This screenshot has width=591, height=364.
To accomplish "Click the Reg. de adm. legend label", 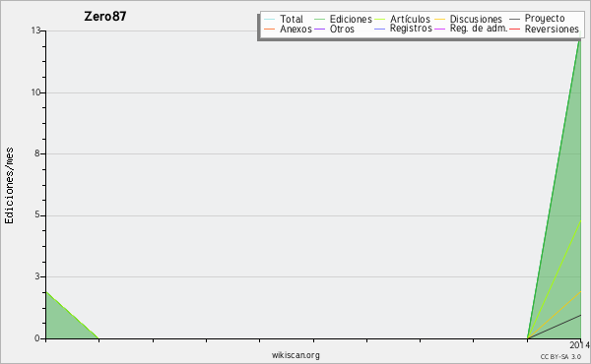I will tap(479, 29).
